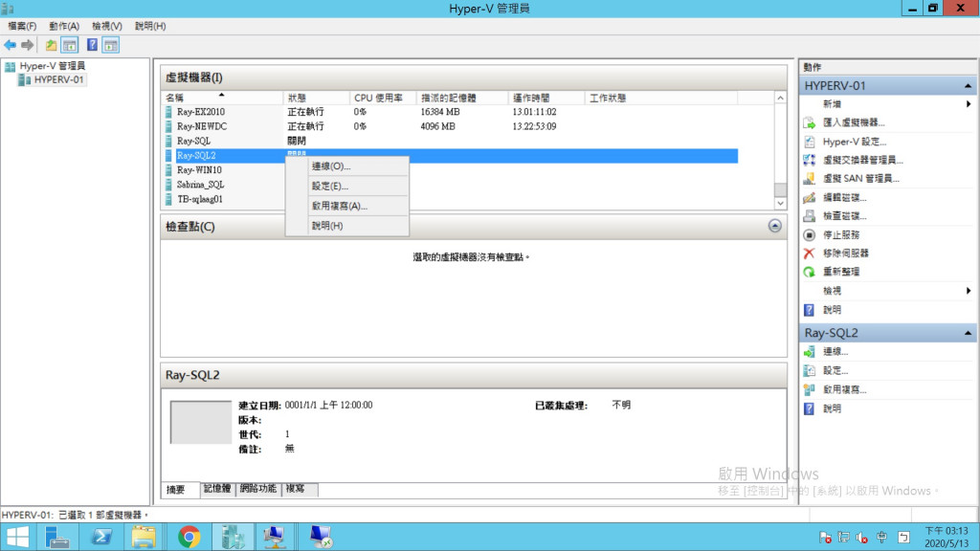Open the Windows Start button
980x551 pixels.
[17, 538]
